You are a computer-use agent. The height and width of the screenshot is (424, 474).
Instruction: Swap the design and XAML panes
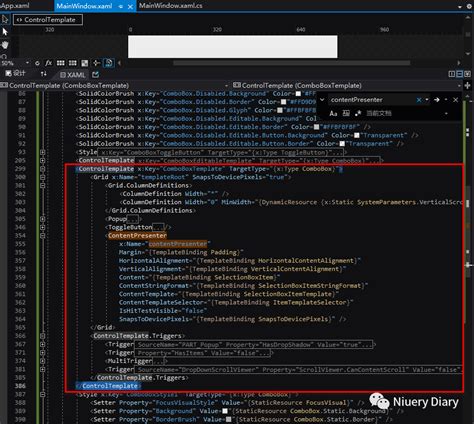(44, 74)
